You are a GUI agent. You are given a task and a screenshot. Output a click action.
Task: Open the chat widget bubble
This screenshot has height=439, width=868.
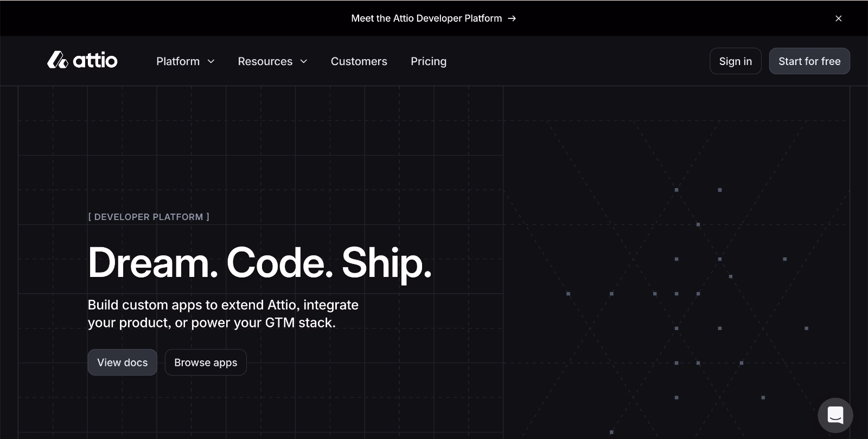[835, 416]
